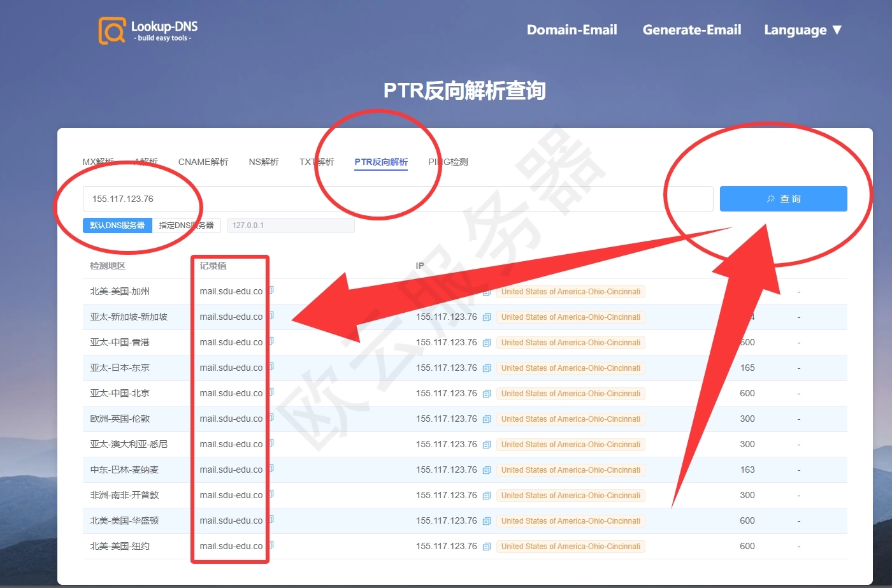Switch to the PING检测 tab
The width and height of the screenshot is (892, 588).
pos(448,162)
